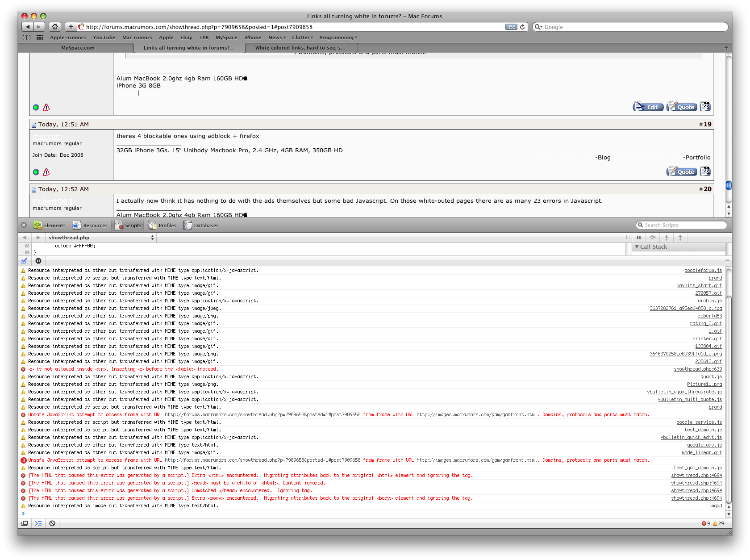This screenshot has height=560, width=750.
Task: Click console vertical scrollbar
Action: click(729, 400)
